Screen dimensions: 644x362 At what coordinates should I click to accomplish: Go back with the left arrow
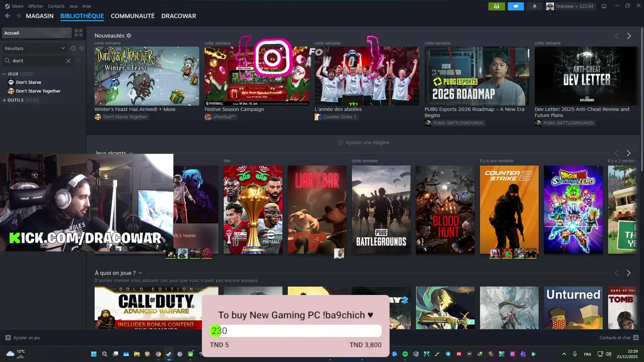8,16
